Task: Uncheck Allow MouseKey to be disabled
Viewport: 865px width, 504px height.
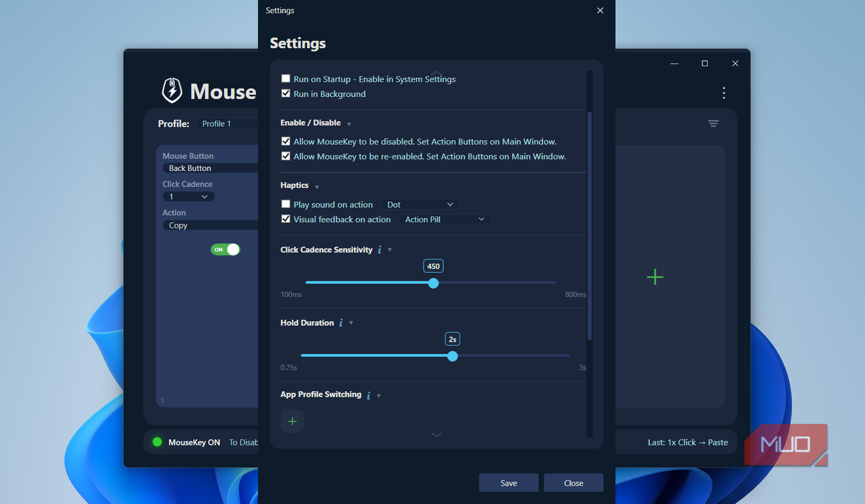Action: point(286,141)
